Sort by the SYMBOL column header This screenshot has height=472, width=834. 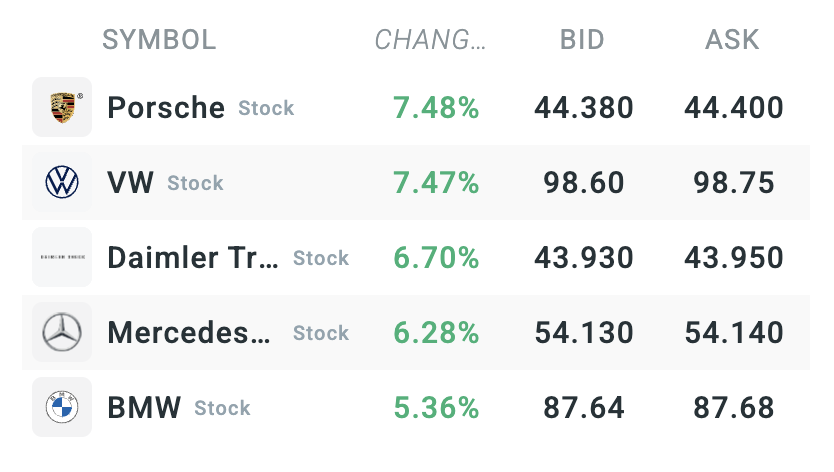click(x=159, y=40)
